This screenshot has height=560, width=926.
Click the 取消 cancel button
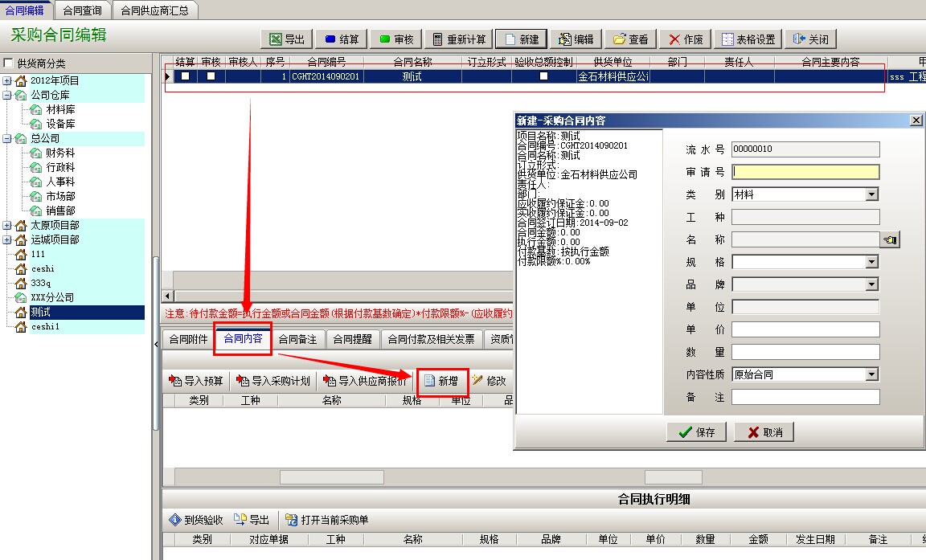pos(764,432)
